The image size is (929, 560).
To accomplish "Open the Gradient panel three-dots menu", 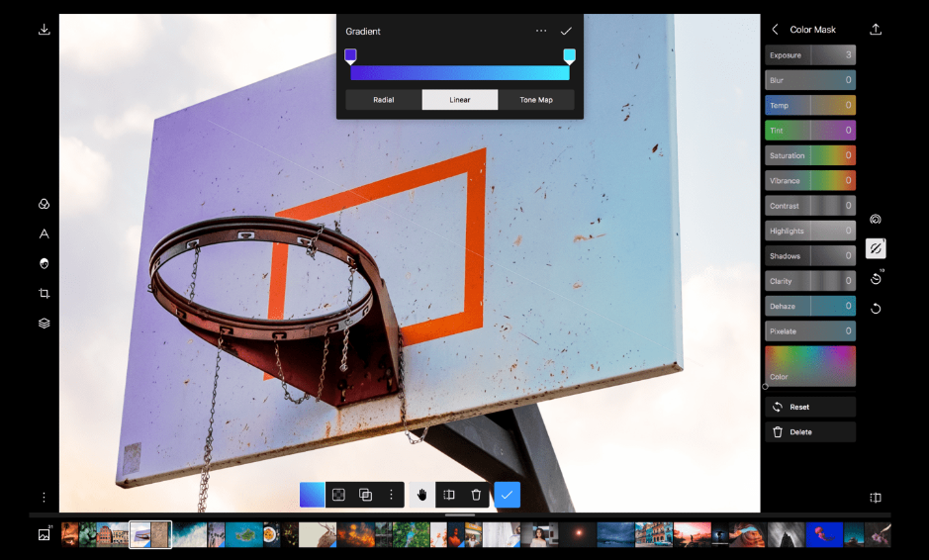I will point(541,31).
